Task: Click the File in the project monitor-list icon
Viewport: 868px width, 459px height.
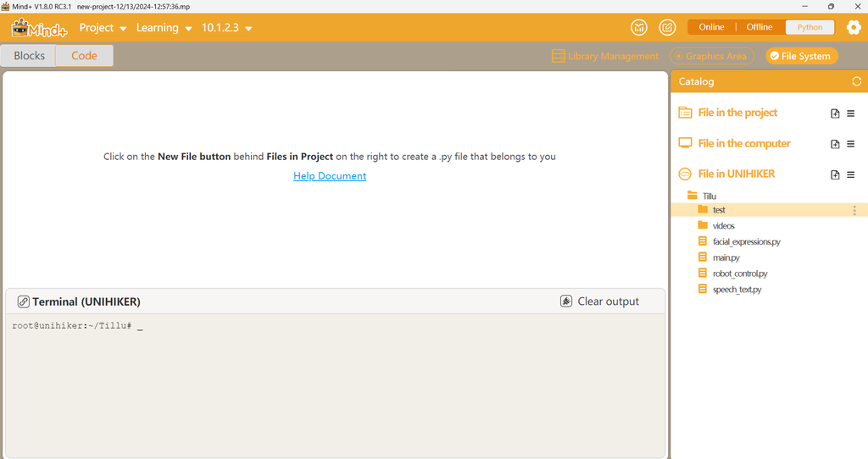Action: point(685,113)
